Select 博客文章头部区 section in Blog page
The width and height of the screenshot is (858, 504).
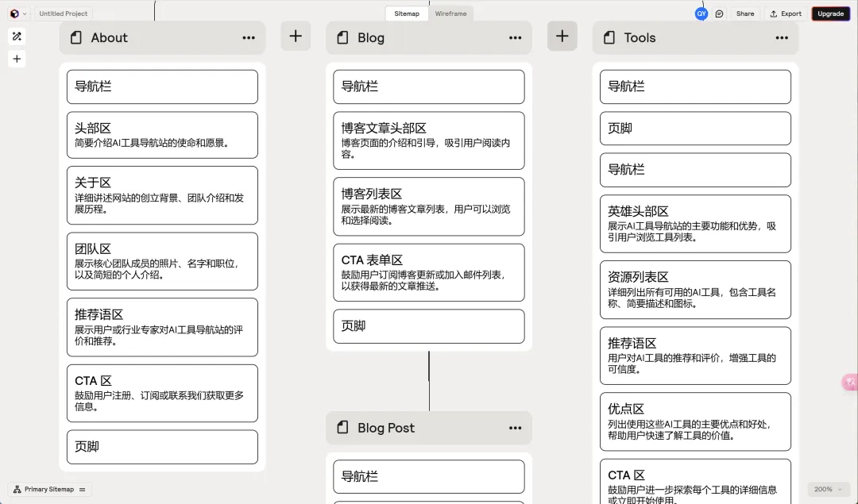(x=429, y=140)
